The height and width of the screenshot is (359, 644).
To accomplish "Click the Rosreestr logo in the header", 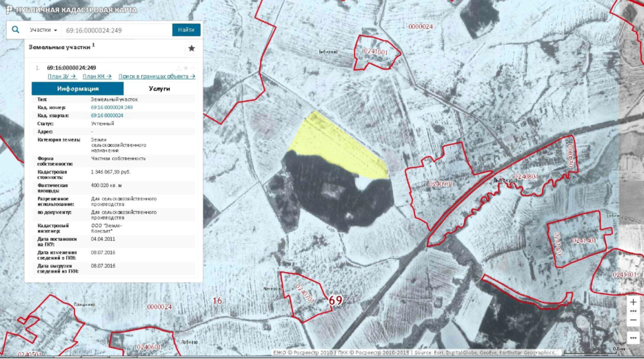I will coord(9,10).
